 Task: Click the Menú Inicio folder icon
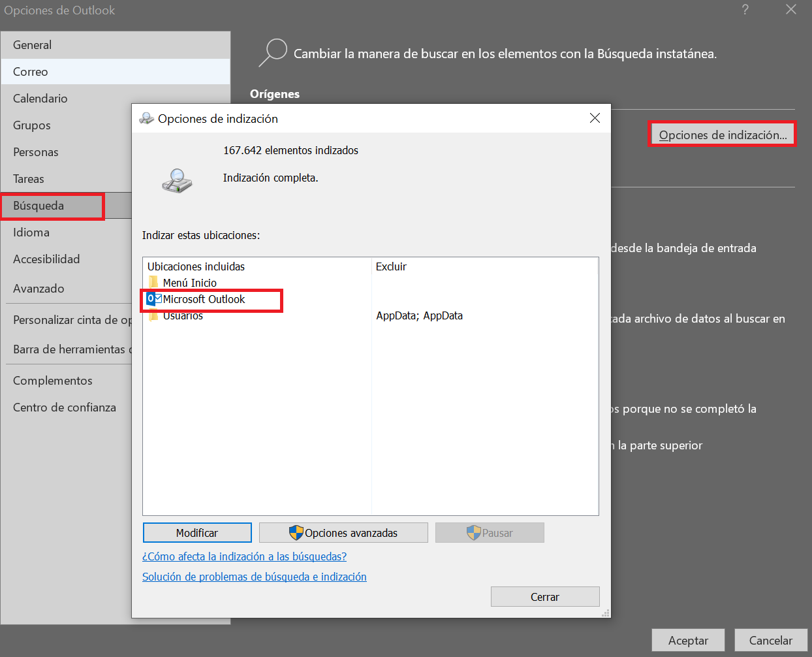(x=153, y=283)
